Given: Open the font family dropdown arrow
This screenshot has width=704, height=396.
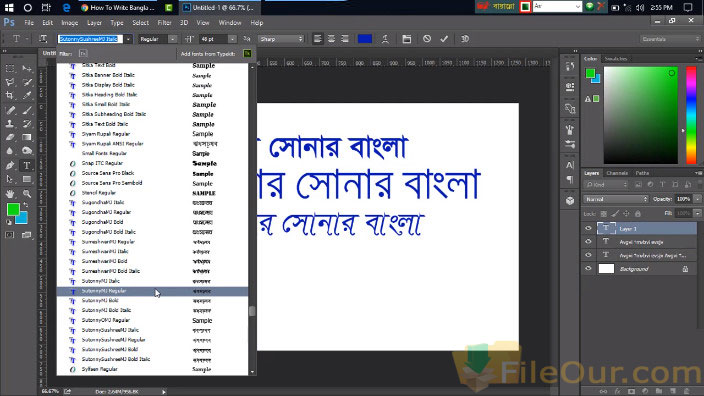Looking at the screenshot, I should click(128, 39).
